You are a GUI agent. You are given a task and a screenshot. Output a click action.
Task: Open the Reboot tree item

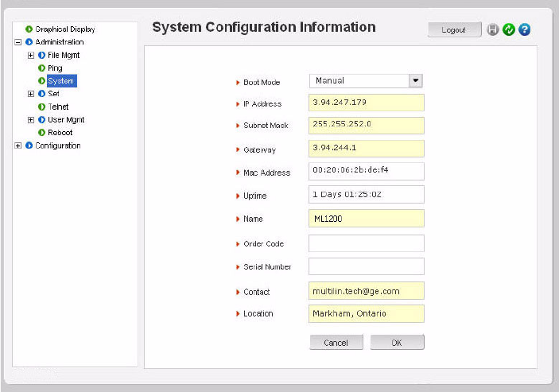coord(60,133)
